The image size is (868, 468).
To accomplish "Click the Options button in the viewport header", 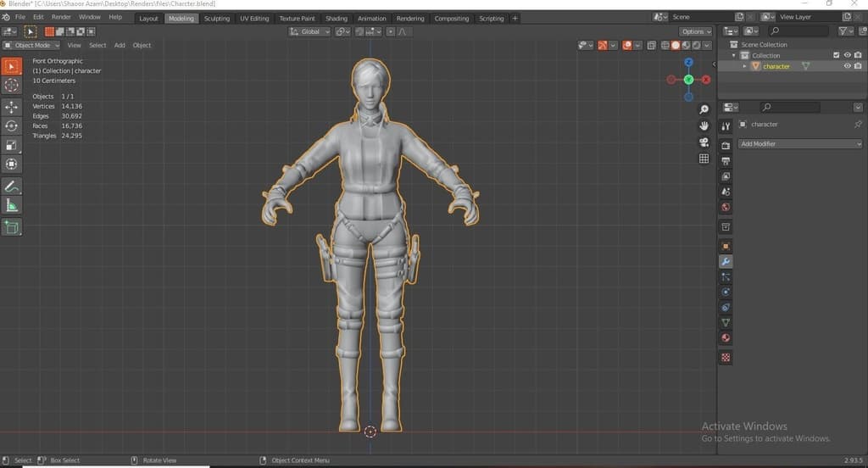I will coord(695,31).
